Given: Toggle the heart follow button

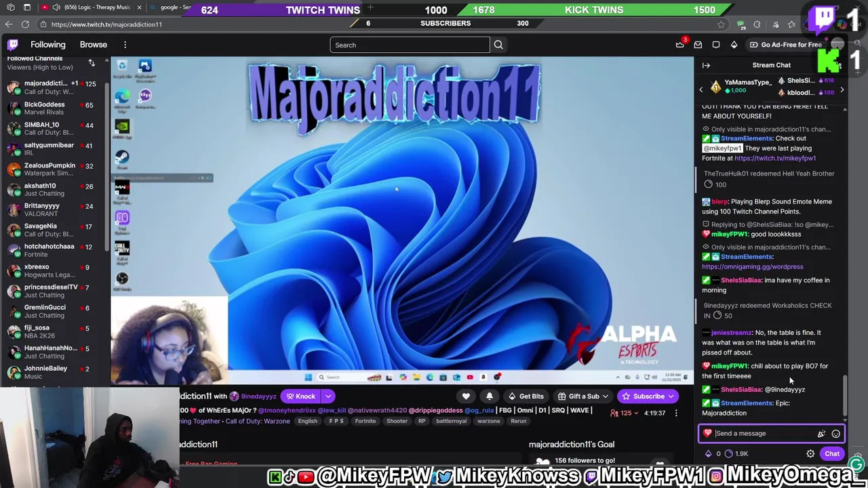Looking at the screenshot, I should tap(466, 396).
